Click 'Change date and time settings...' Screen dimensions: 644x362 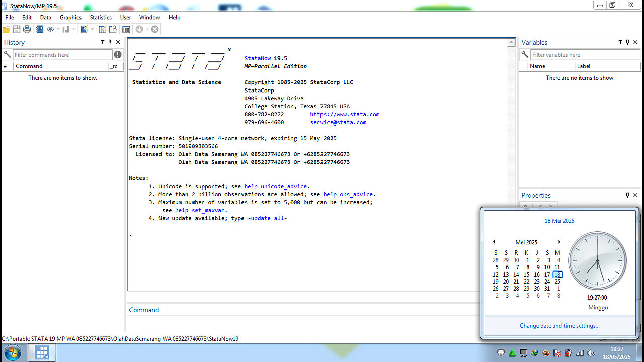point(559,326)
